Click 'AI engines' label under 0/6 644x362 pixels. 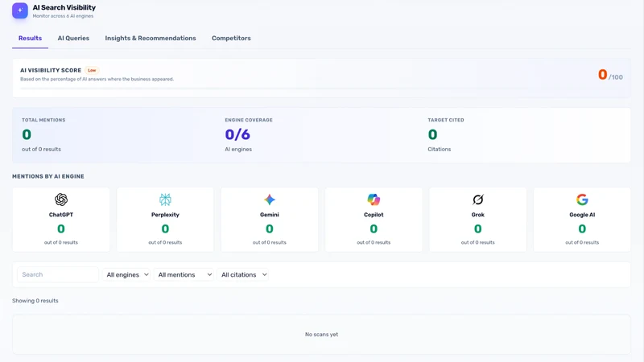point(238,149)
